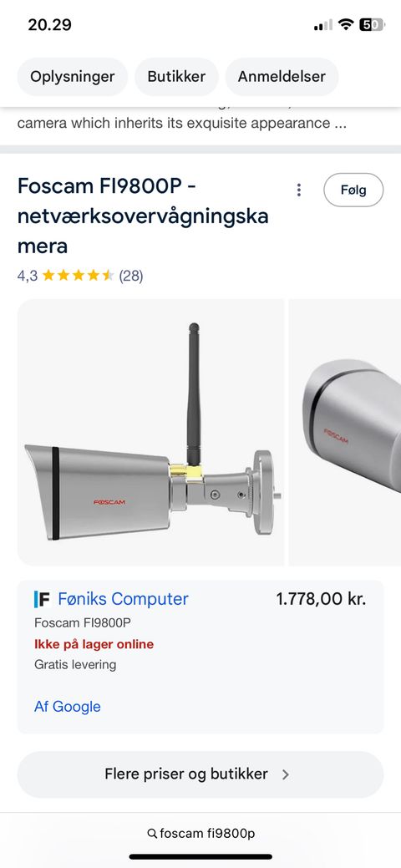
Task: Tap Flere priser og butikker button
Action: coord(200,774)
